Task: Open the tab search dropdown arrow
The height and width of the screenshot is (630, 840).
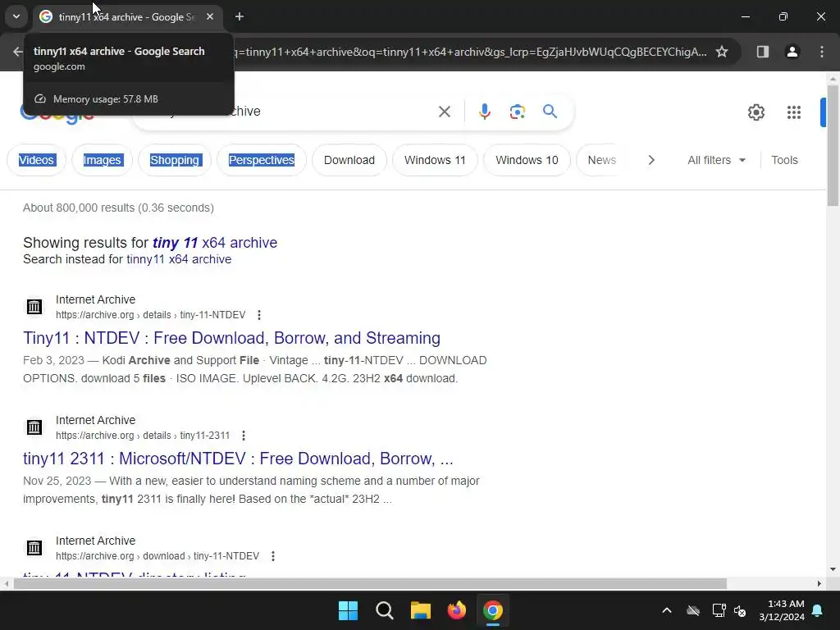Action: click(16, 16)
